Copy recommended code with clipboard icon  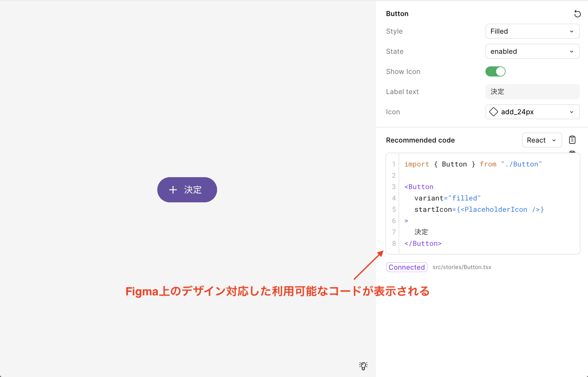click(572, 140)
